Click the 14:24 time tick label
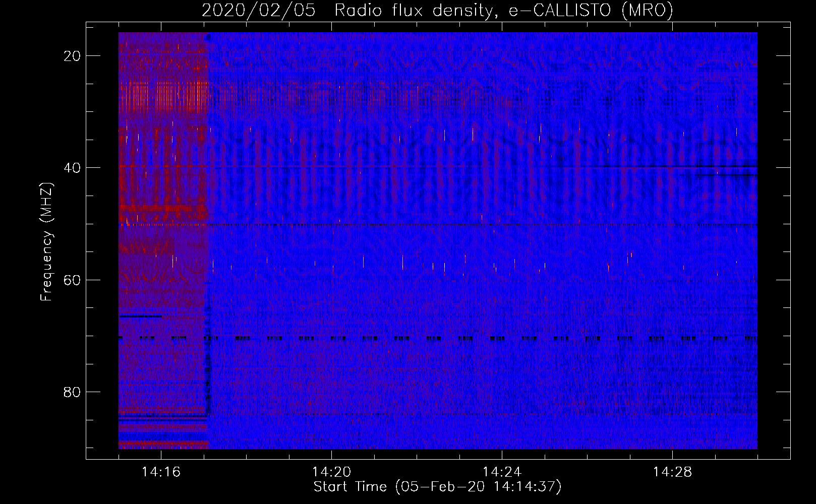Viewport: 816px width, 504px height. tap(502, 472)
